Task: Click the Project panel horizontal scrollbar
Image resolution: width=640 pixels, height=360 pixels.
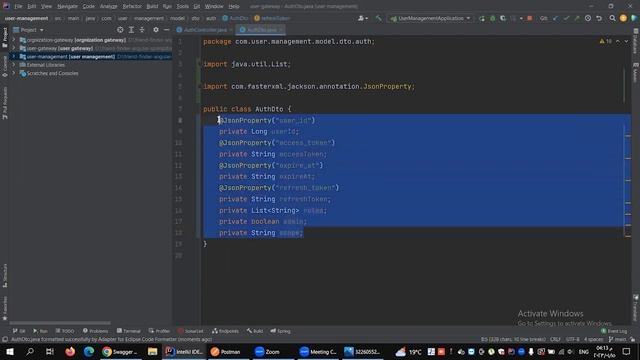Action: (60, 323)
